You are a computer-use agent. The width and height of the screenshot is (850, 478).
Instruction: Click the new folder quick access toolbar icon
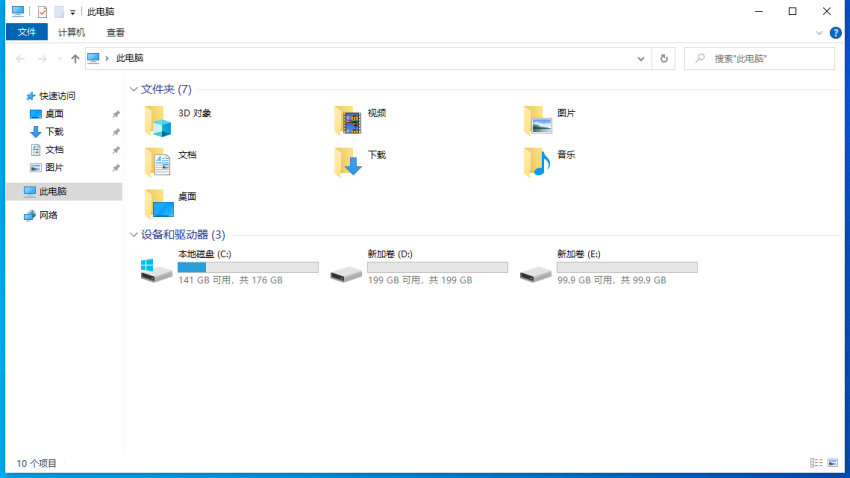tap(59, 11)
